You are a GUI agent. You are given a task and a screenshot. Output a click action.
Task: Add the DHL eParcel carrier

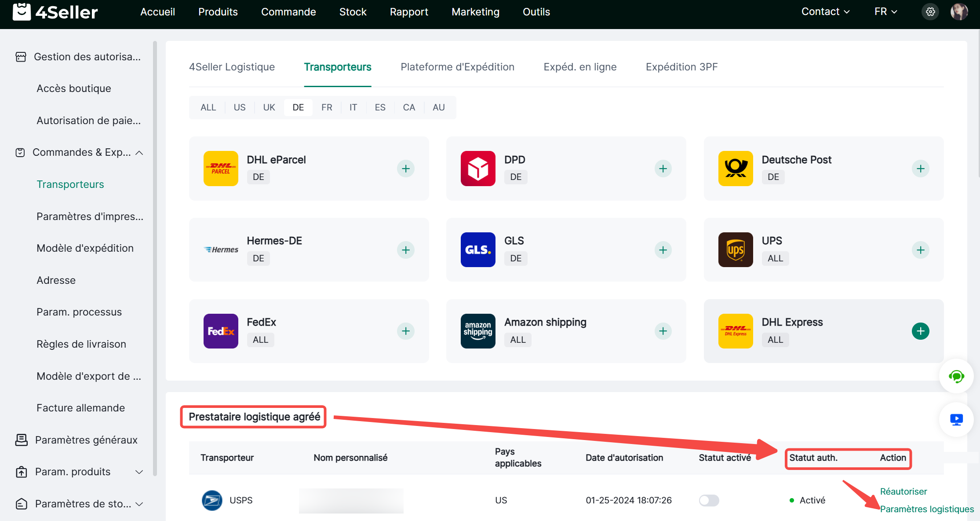pyautogui.click(x=405, y=169)
